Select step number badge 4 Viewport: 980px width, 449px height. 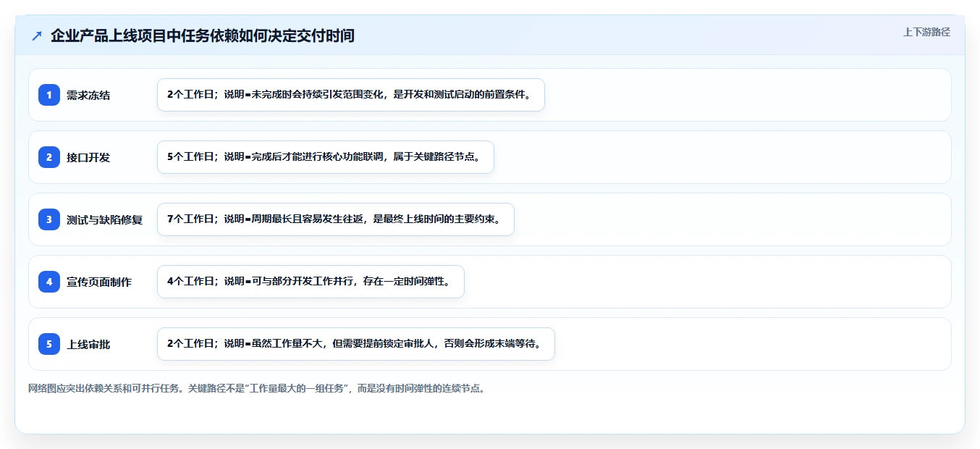(49, 282)
